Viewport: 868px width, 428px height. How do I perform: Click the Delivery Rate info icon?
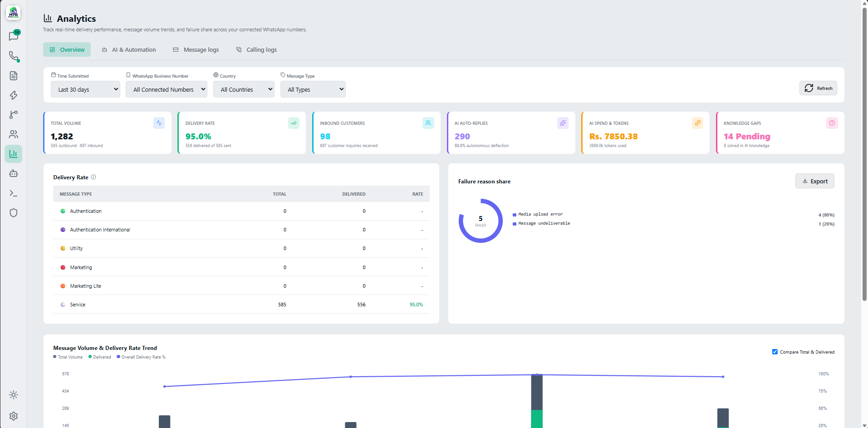(x=93, y=177)
